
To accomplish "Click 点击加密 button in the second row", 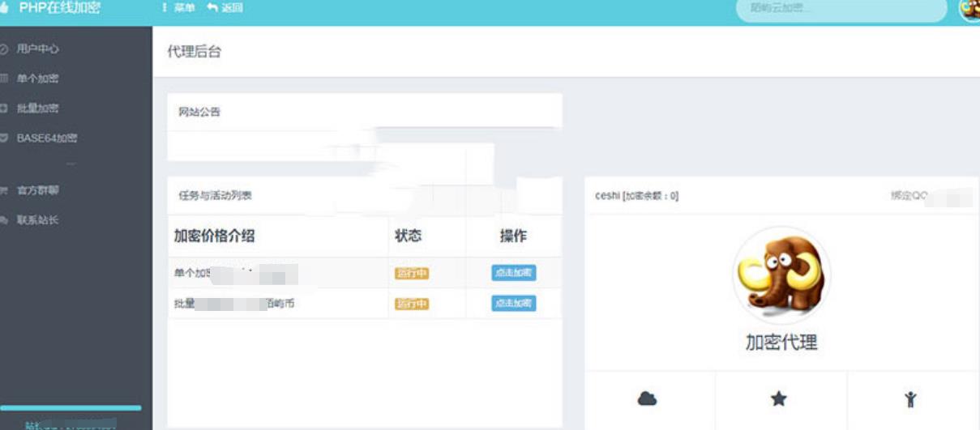I will tap(513, 304).
